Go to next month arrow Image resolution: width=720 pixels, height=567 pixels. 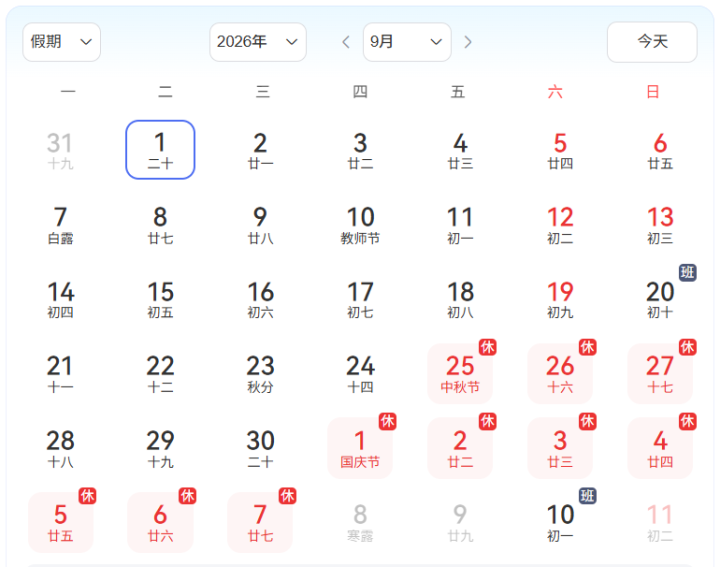click(467, 42)
